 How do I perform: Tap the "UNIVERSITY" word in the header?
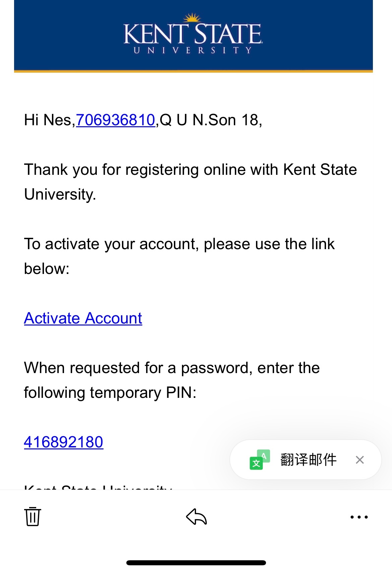coord(193,51)
